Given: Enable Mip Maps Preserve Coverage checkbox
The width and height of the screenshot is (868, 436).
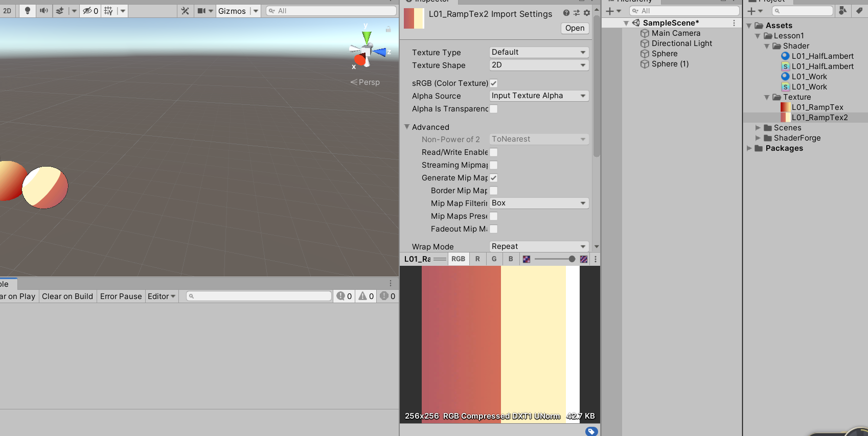Looking at the screenshot, I should (493, 216).
